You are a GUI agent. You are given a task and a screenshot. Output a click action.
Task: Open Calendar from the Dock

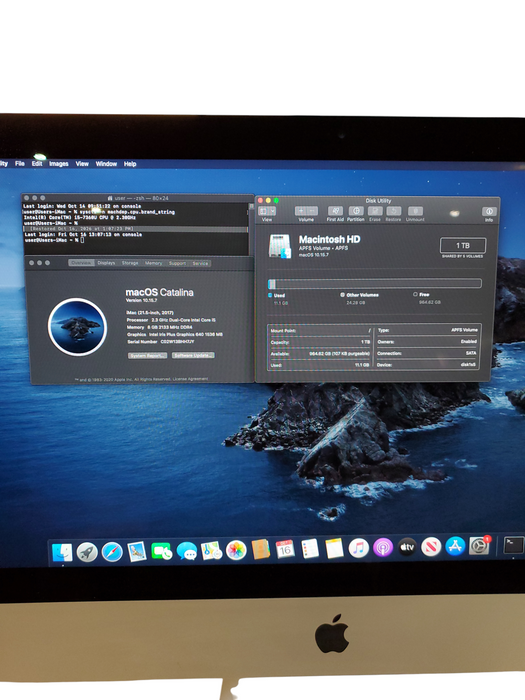click(x=285, y=549)
